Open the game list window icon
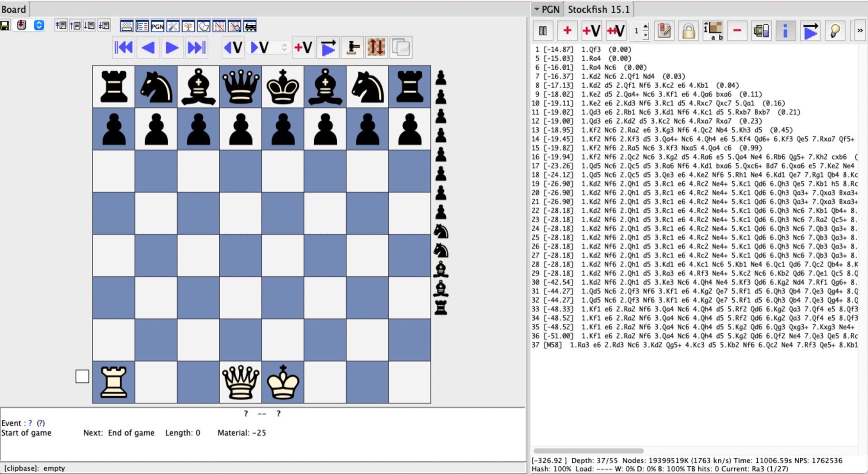The width and height of the screenshot is (868, 474). tap(142, 26)
